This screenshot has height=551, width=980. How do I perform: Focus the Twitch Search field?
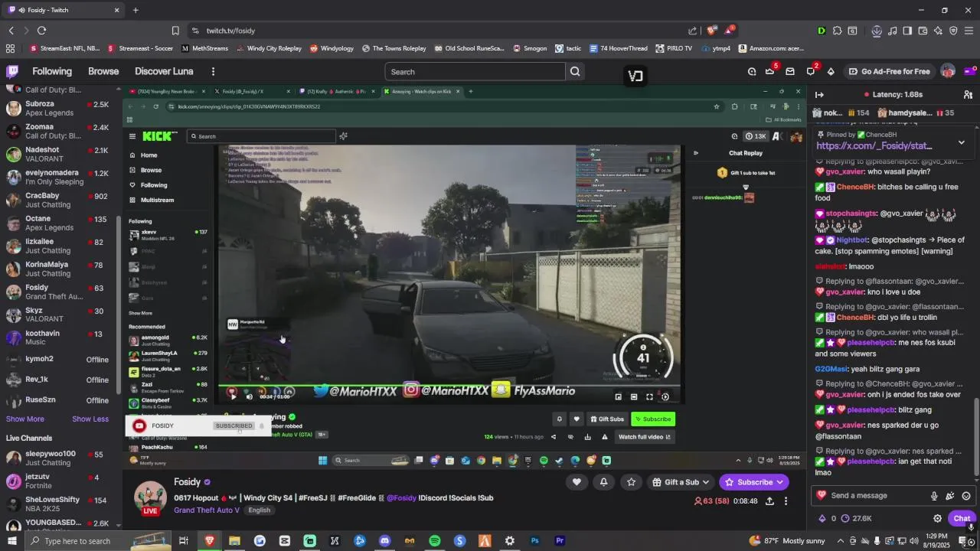[x=475, y=71]
